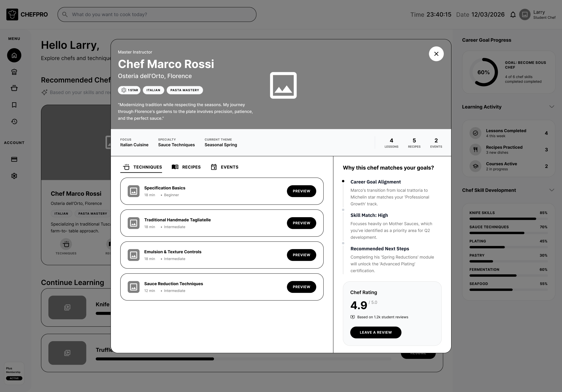
Task: Click the search magnifier icon
Action: point(65,14)
